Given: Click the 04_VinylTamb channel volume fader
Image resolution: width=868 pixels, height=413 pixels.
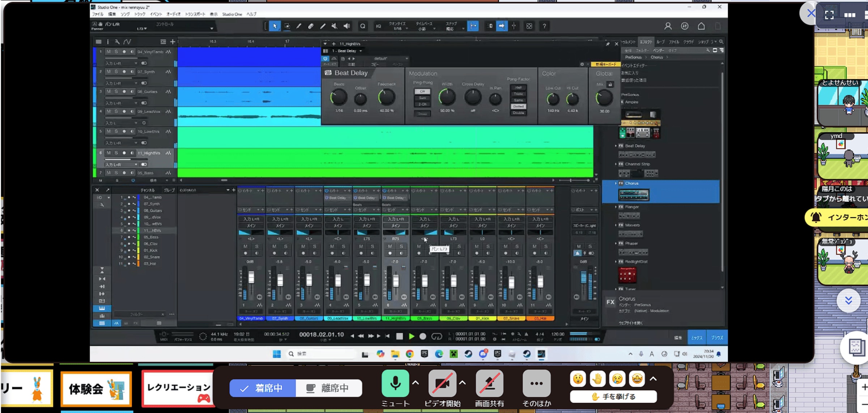Looking at the screenshot, I should (x=251, y=278).
